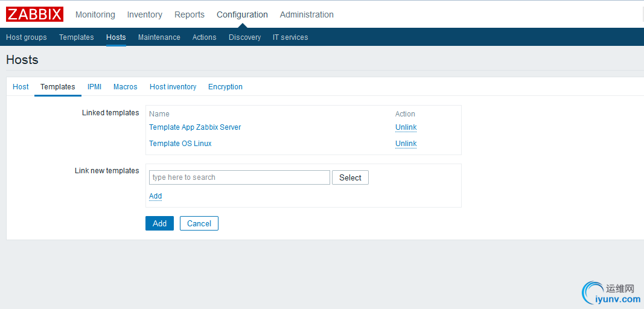644x309 pixels.
Task: Unlink Template OS Linux
Action: 406,144
